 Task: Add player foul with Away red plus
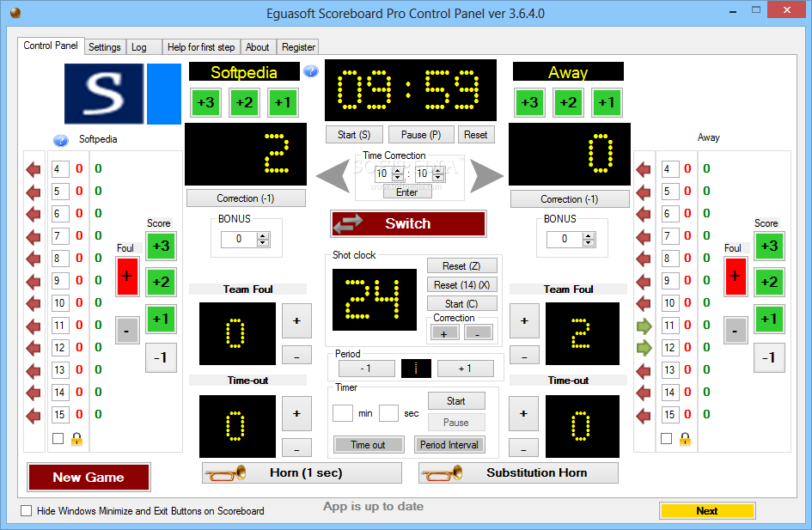(x=735, y=277)
